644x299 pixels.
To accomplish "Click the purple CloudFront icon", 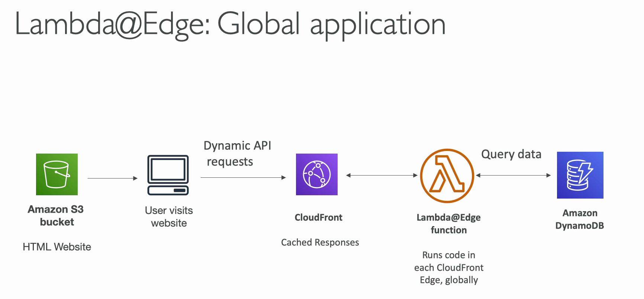I will (317, 174).
